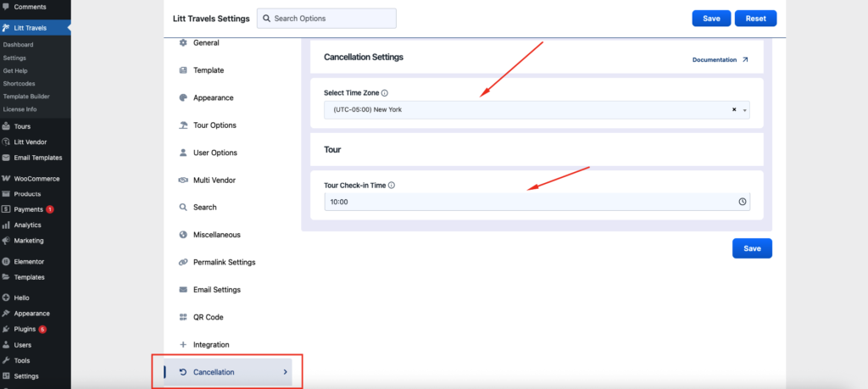This screenshot has width=868, height=389.
Task: Click the Elementor icon in admin sidebar
Action: pos(7,262)
